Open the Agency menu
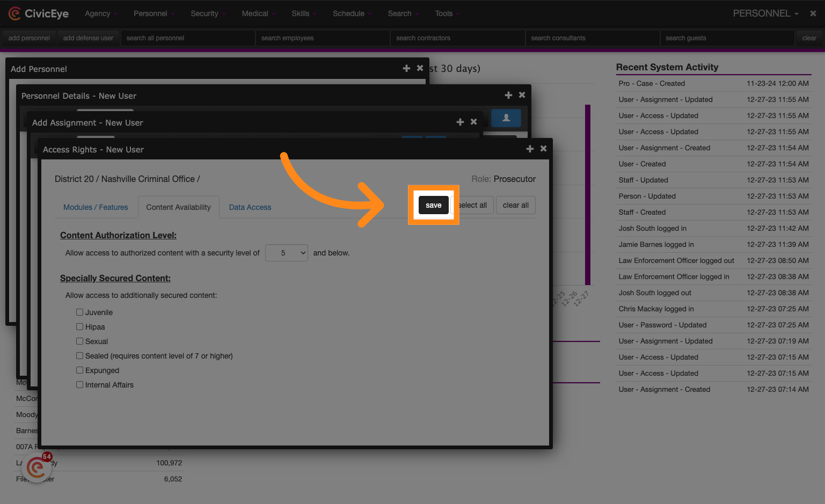 101,13
